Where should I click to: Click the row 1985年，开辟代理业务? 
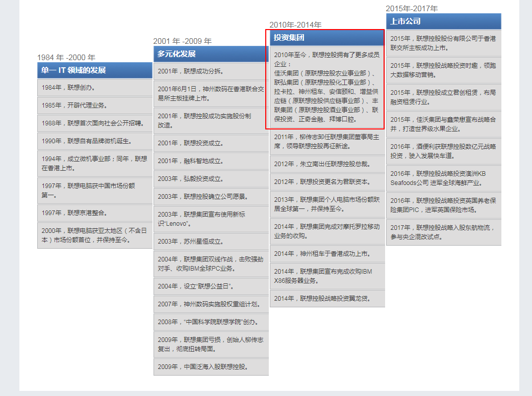click(95, 105)
